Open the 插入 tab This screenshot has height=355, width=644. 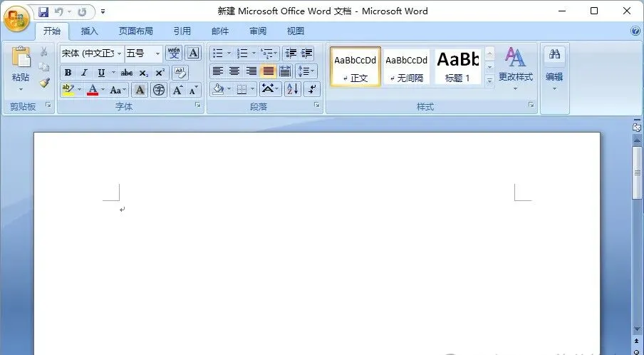[89, 31]
